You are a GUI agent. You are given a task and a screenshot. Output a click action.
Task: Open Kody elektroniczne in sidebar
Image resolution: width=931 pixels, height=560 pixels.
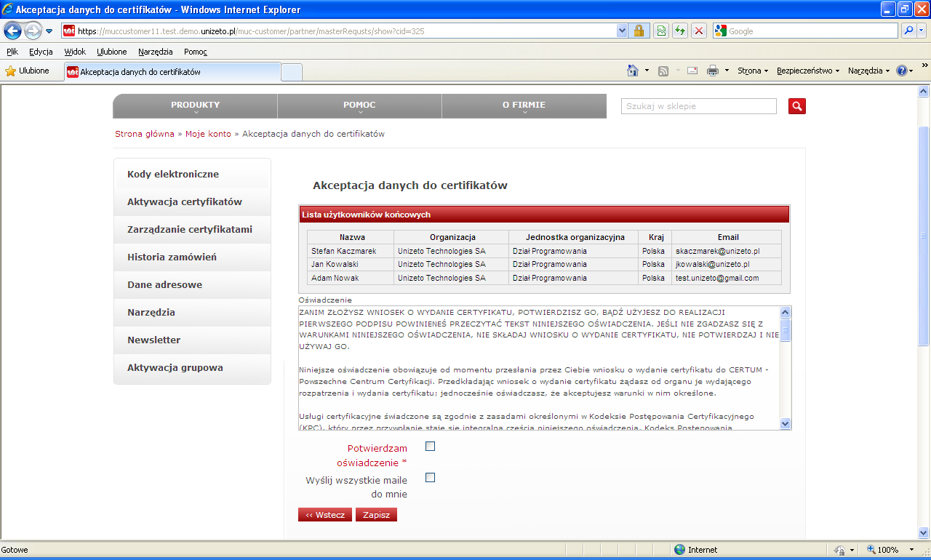(192, 175)
